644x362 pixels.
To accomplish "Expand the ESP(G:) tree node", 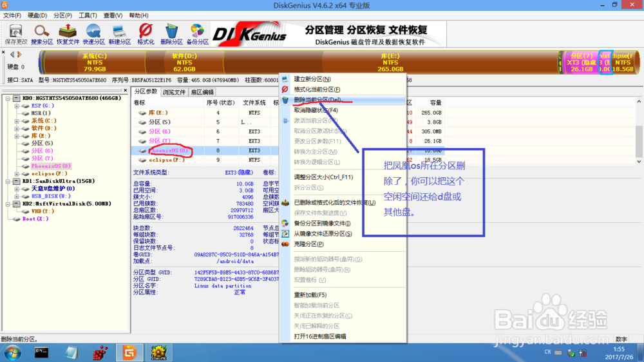I will 17,106.
